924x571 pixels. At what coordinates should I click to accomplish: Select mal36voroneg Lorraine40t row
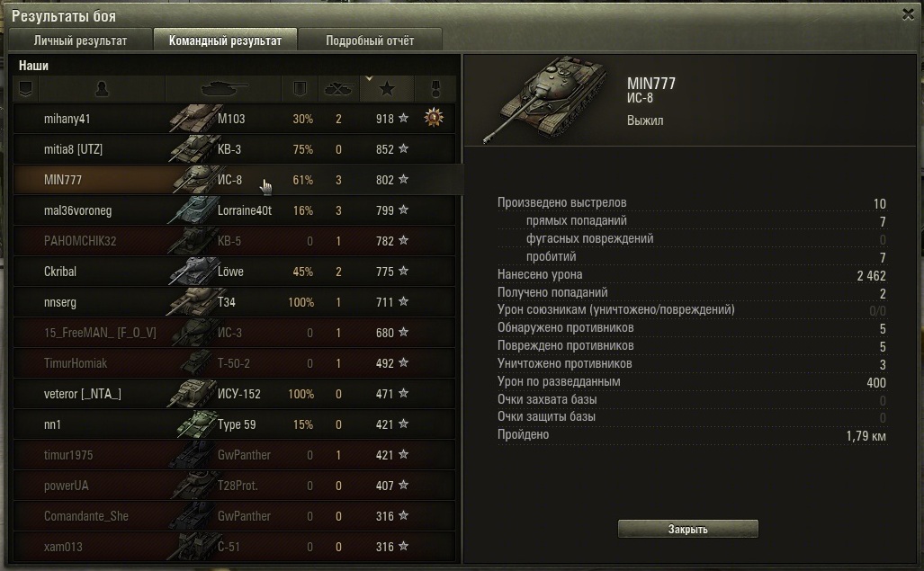(x=235, y=210)
